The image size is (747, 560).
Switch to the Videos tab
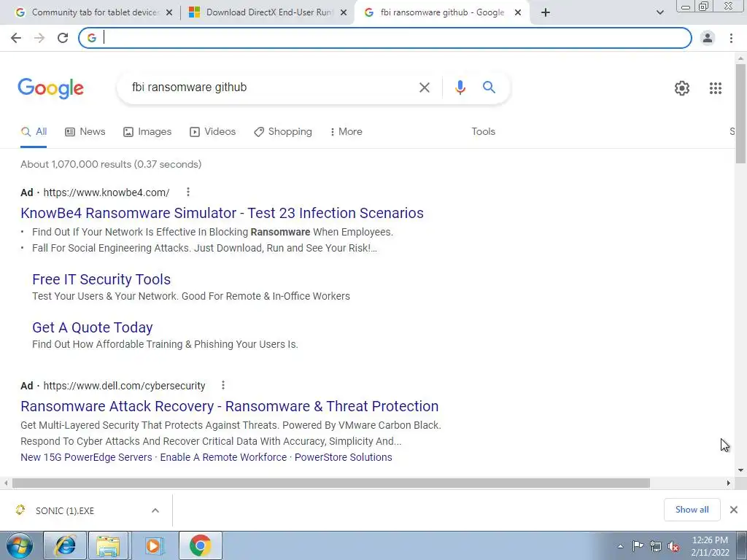coord(212,132)
